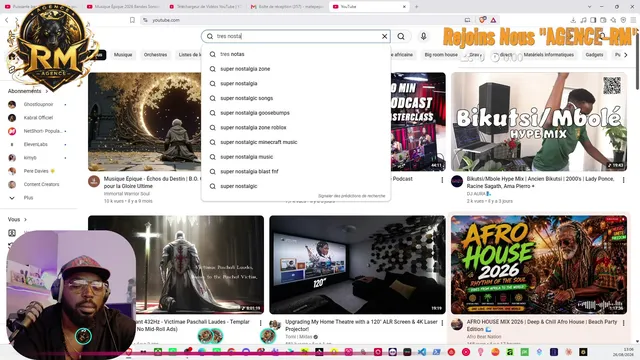The width and height of the screenshot is (640, 360).
Task: Open the 'Upgrading My Home Theatre' video title
Action: pyautogui.click(x=361, y=325)
